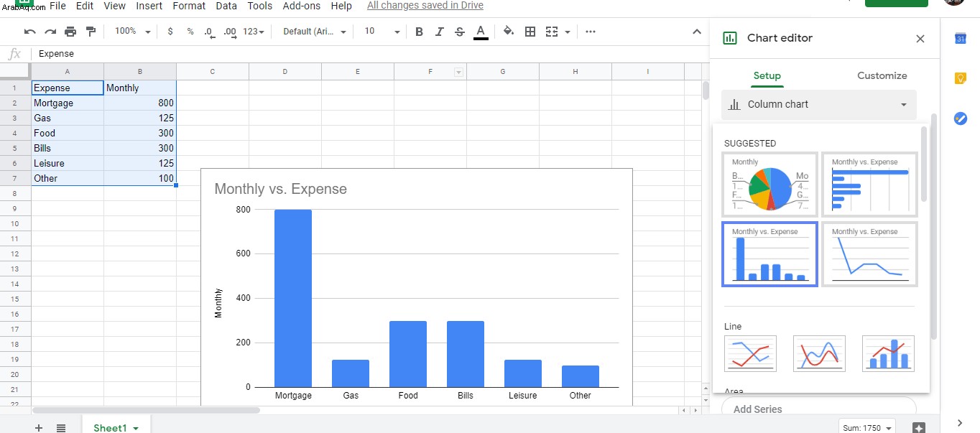Screen dimensions: 980x433
Task: Open the Borders tool
Action: coord(530,32)
